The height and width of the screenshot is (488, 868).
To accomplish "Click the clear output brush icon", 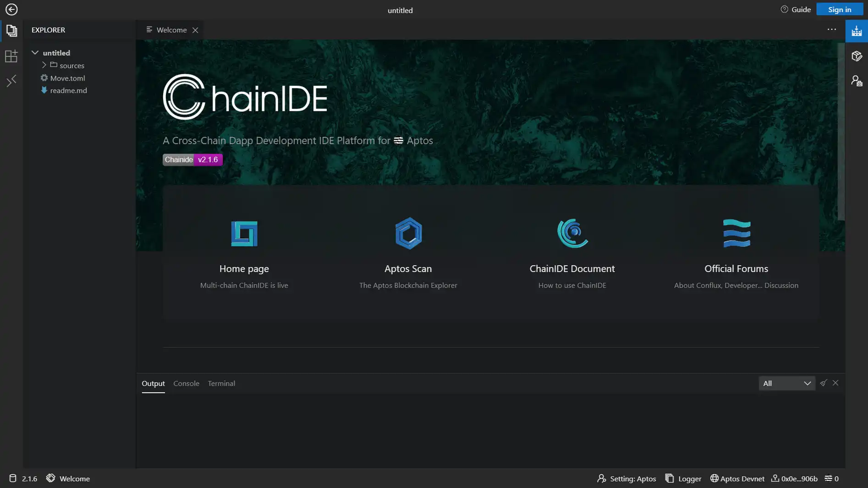I will pyautogui.click(x=823, y=383).
